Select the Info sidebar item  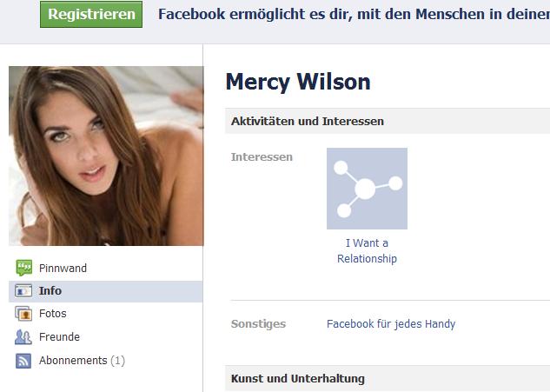click(x=106, y=291)
